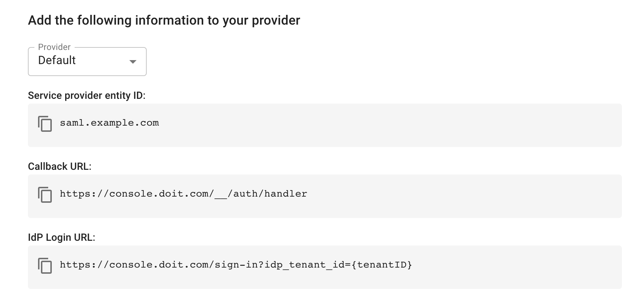The image size is (644, 294).
Task: Select the Default provider value text
Action: coord(57,60)
